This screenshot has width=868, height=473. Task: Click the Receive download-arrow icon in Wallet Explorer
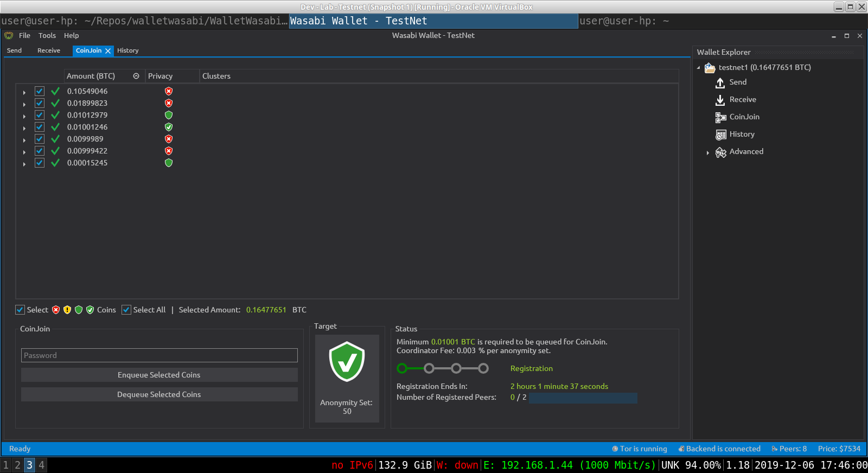[x=720, y=100]
